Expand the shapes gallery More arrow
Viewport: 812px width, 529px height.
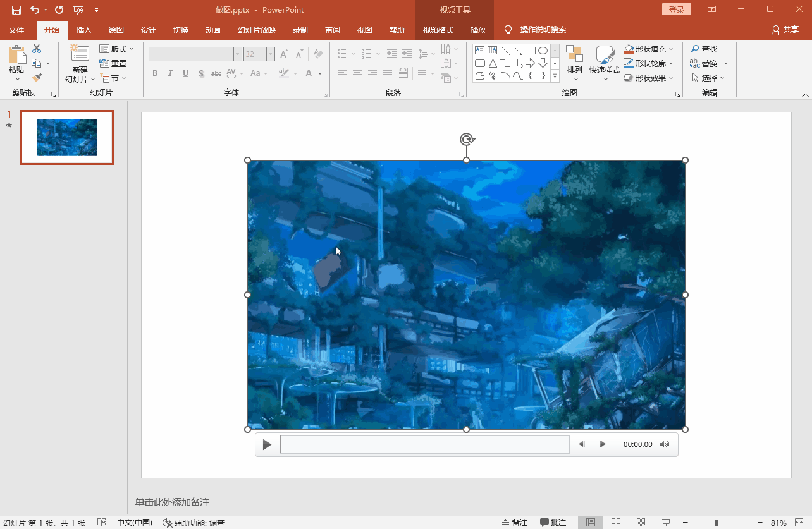tap(555, 76)
